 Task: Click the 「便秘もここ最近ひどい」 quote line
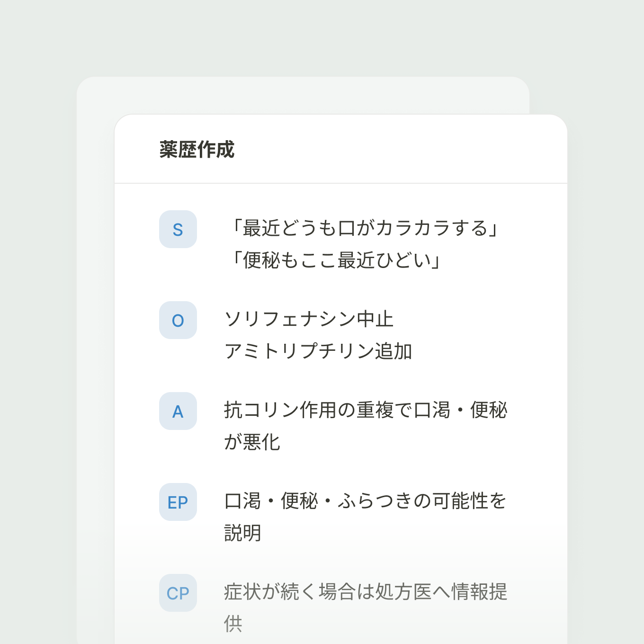coord(333,260)
